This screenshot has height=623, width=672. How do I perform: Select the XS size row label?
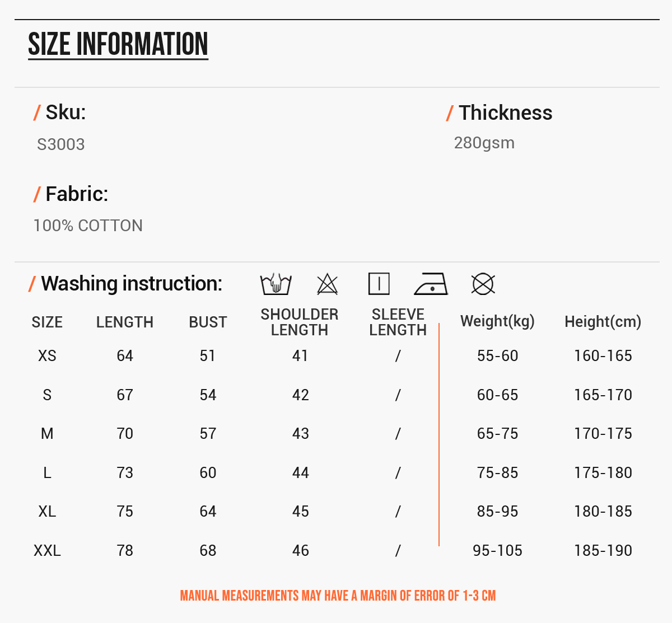click(47, 356)
